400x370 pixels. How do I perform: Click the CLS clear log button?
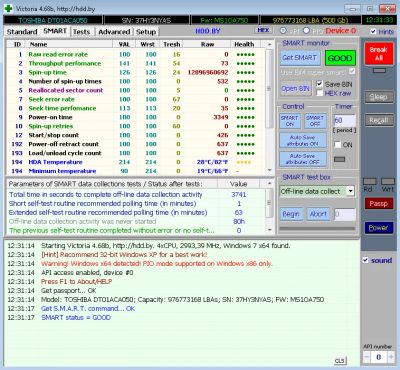tap(339, 361)
